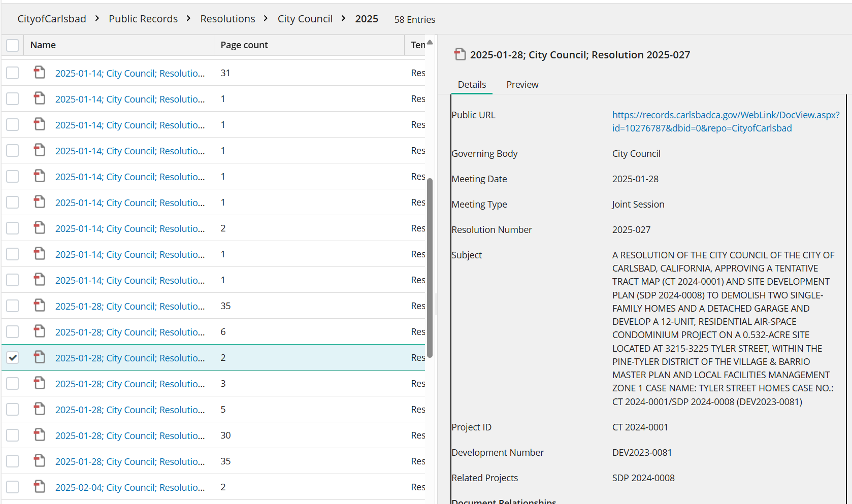Check the box for the 2-page 2025-01-14 resolution
852x504 pixels.
pyautogui.click(x=13, y=228)
